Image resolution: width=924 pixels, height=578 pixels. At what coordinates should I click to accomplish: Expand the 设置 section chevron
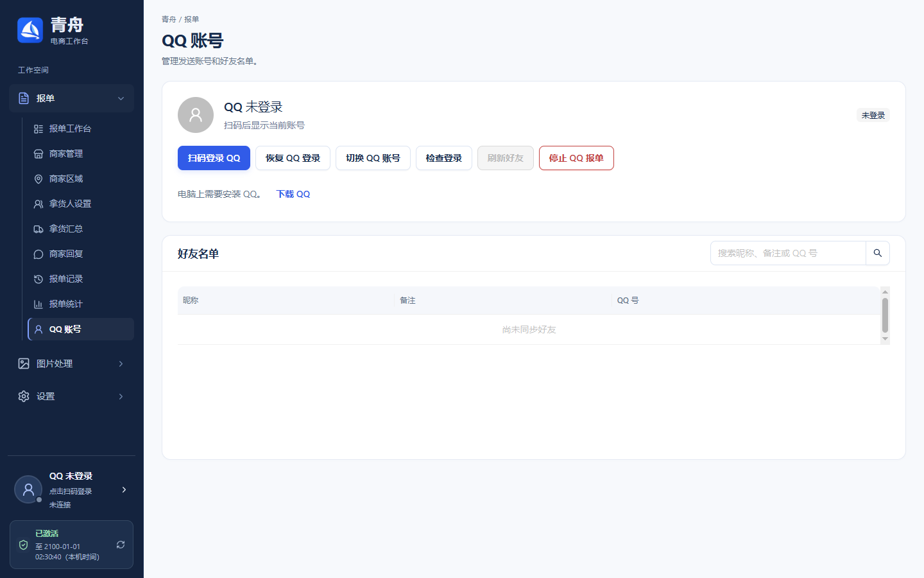click(121, 396)
